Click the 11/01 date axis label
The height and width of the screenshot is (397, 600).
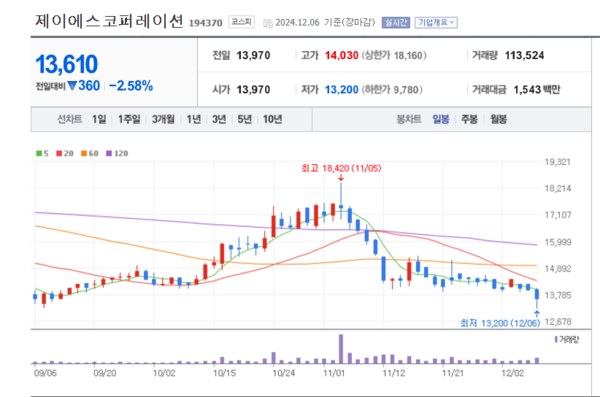[334, 373]
